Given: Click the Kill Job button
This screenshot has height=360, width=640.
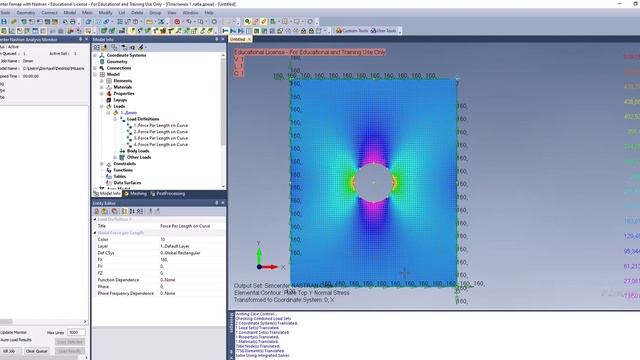Looking at the screenshot, I should click(x=9, y=351).
